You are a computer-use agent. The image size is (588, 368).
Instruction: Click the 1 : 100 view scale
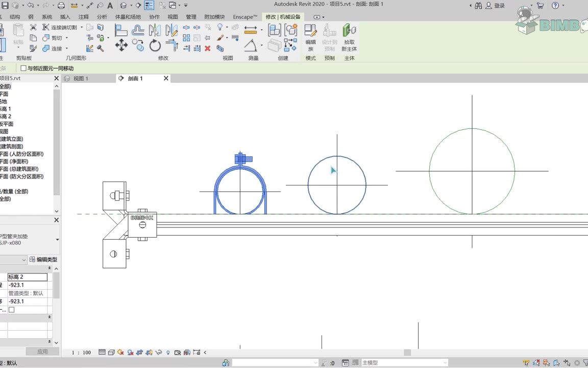81,353
